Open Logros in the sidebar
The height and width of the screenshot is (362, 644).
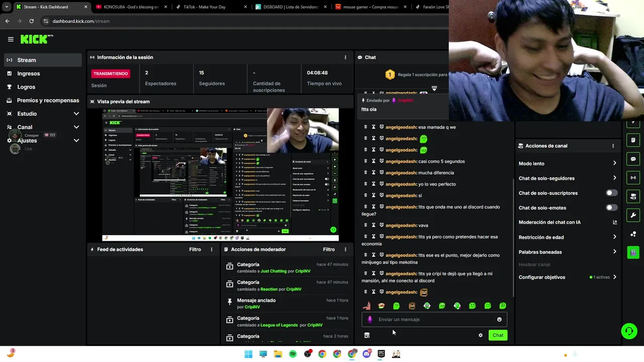pyautogui.click(x=43, y=87)
